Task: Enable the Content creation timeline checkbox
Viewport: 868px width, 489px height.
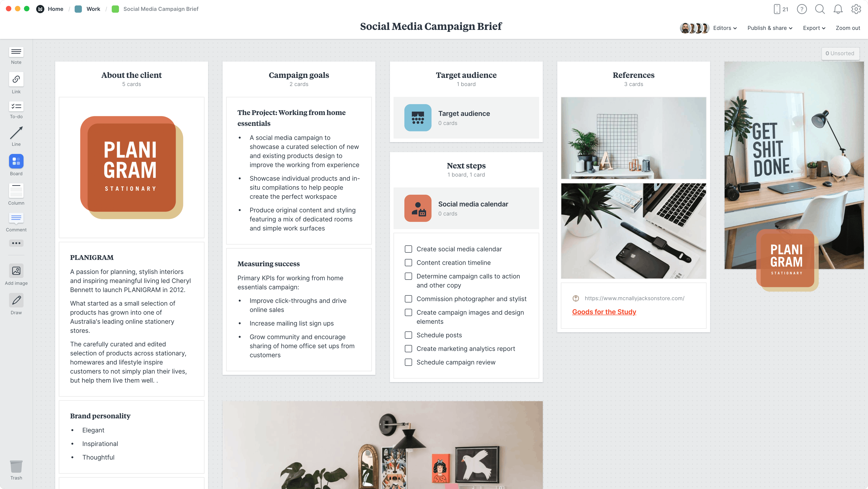Action: coord(408,262)
